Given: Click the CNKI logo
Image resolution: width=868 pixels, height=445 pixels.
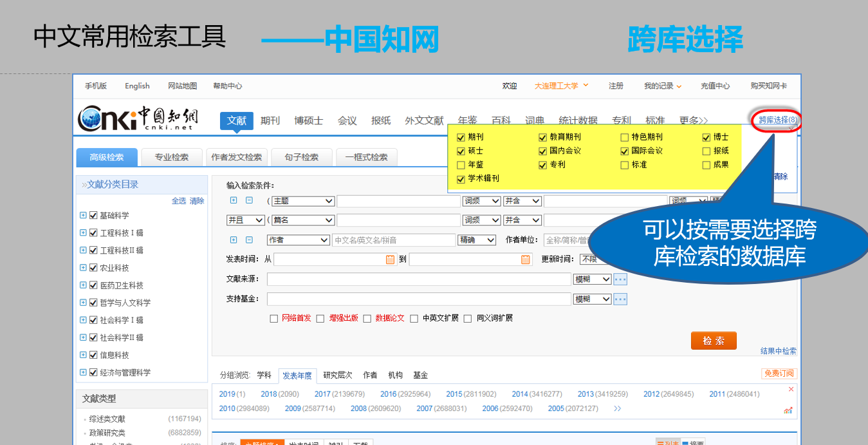Looking at the screenshot, I should click(x=138, y=118).
